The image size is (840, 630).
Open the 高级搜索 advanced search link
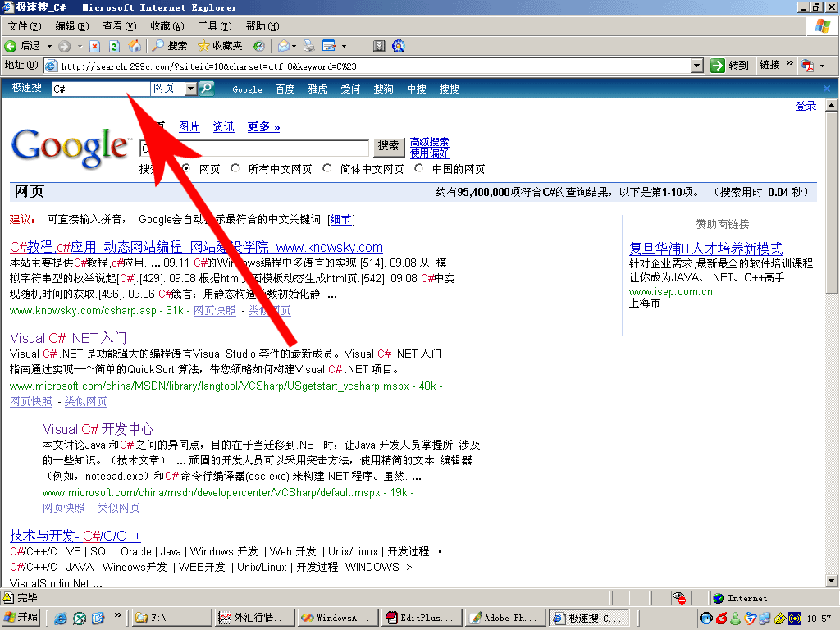tap(430, 142)
